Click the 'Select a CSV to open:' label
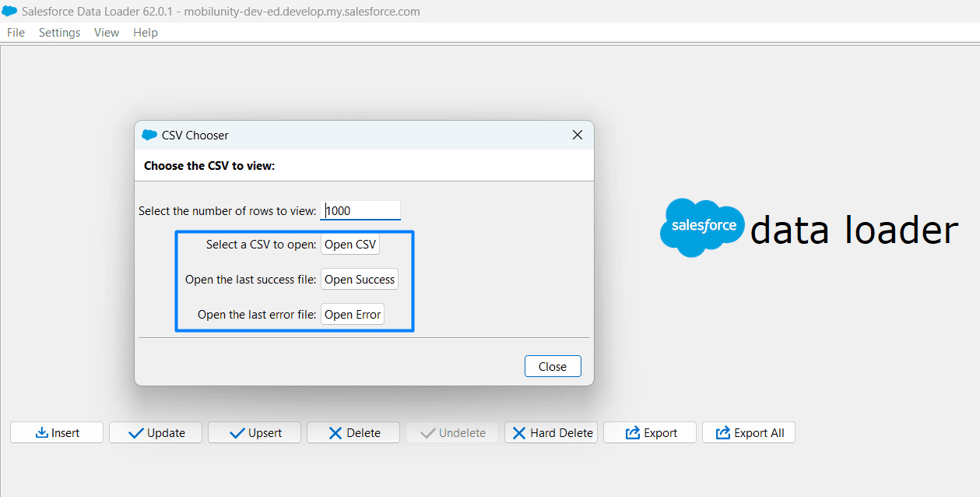The height and width of the screenshot is (497, 980). click(262, 245)
